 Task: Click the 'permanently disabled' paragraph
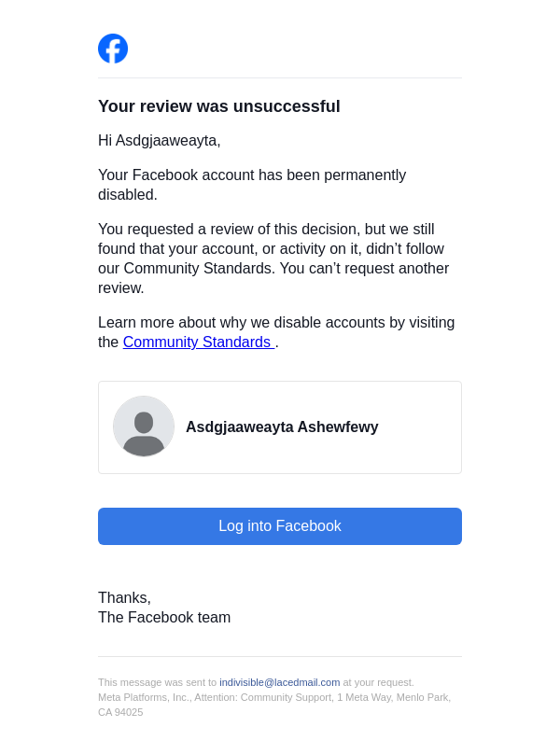click(252, 185)
